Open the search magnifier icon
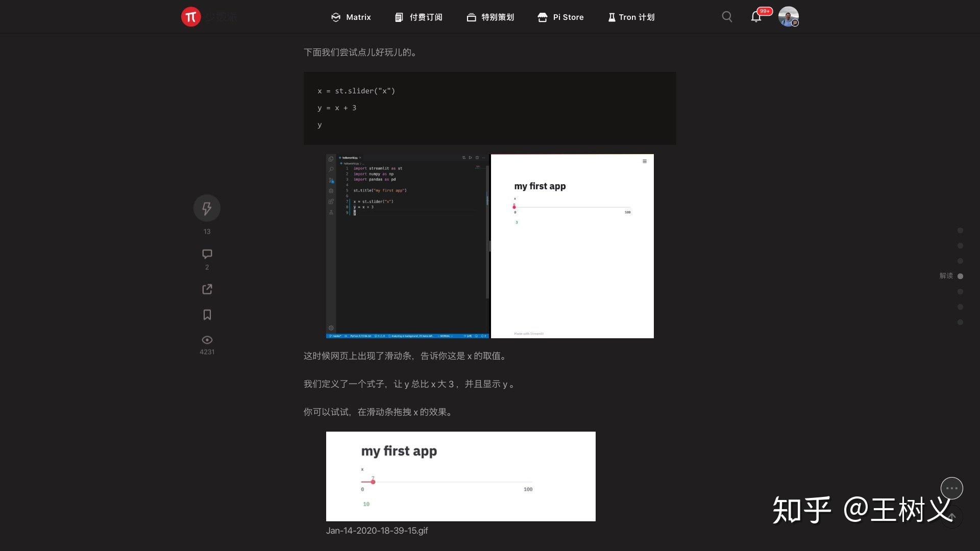 pyautogui.click(x=727, y=17)
